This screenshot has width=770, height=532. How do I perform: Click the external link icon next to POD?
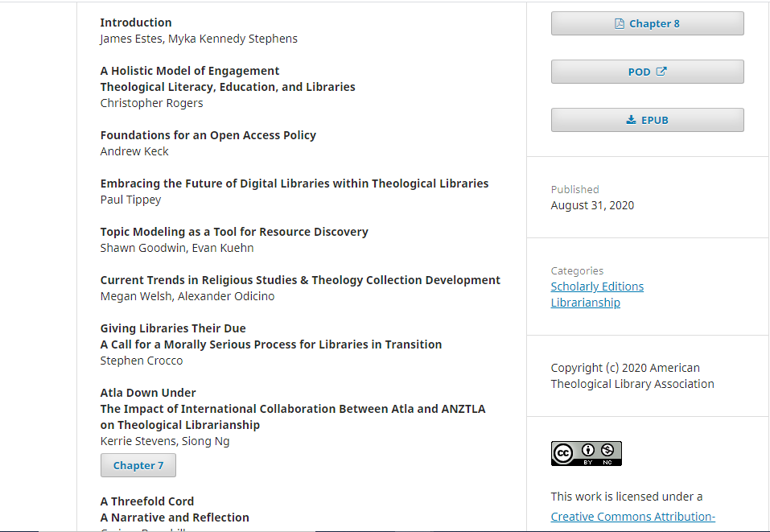click(661, 71)
